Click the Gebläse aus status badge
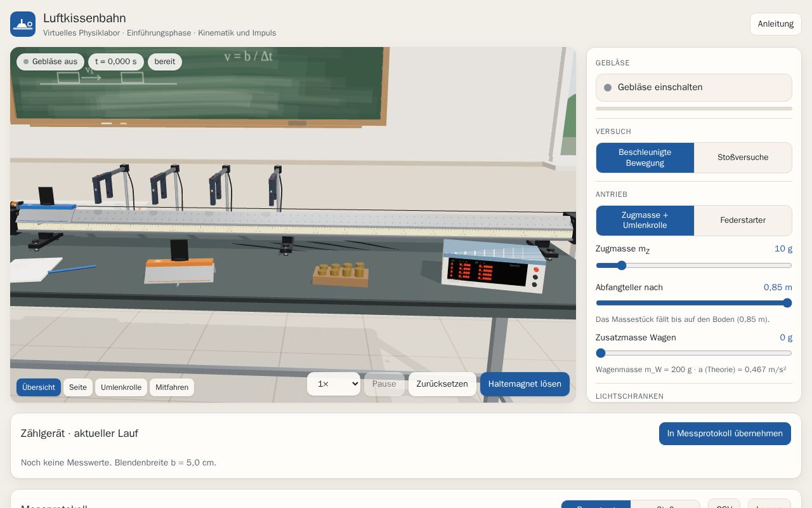The width and height of the screenshot is (812, 508). coord(50,62)
